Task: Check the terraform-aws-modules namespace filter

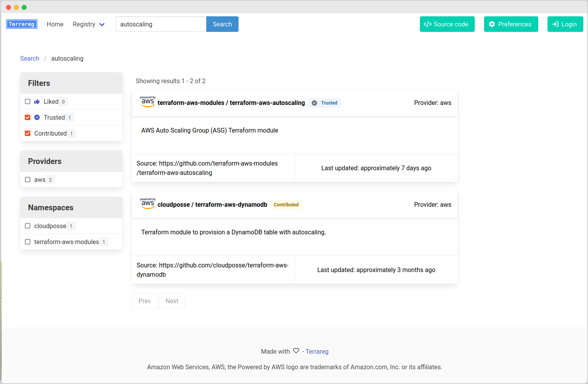Action: [28, 242]
